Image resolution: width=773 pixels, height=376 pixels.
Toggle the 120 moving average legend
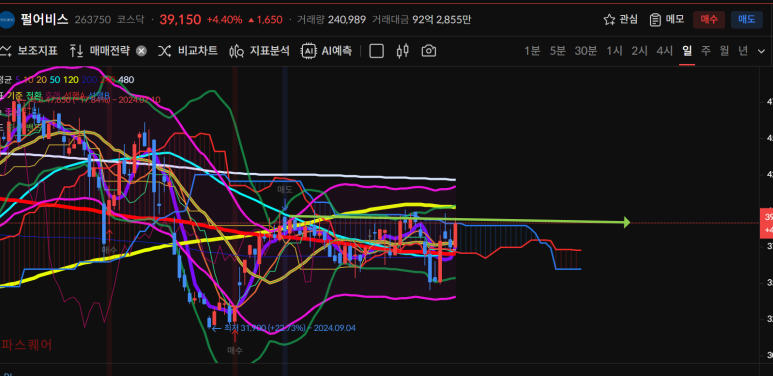(x=70, y=80)
